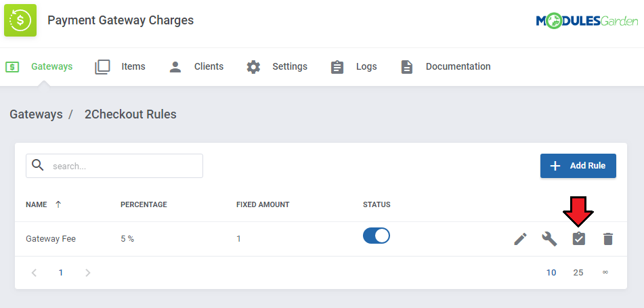Open Gateway Fee wrench configuration icon
Image resolution: width=644 pixels, height=308 pixels.
(549, 238)
